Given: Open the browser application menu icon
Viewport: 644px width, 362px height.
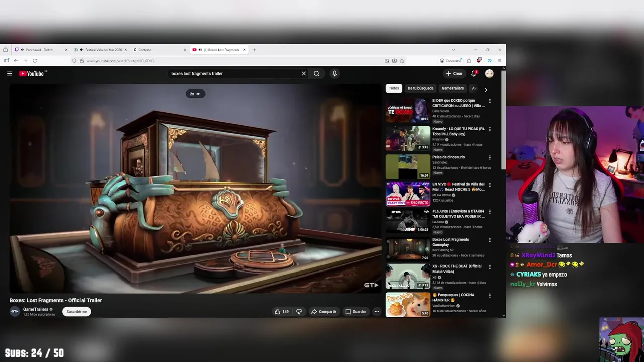Looking at the screenshot, I should tap(499, 61).
